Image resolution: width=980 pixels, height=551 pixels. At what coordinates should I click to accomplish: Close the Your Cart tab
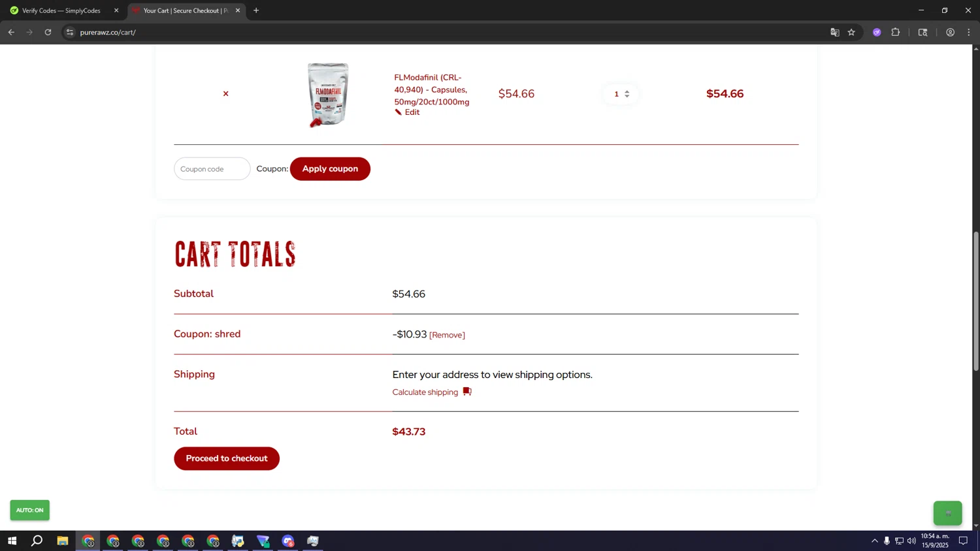click(238, 10)
